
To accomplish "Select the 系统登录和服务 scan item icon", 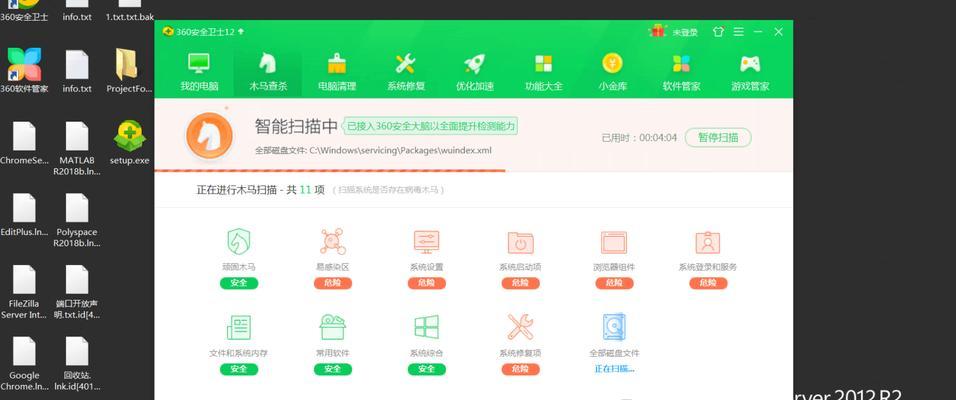I will click(708, 242).
